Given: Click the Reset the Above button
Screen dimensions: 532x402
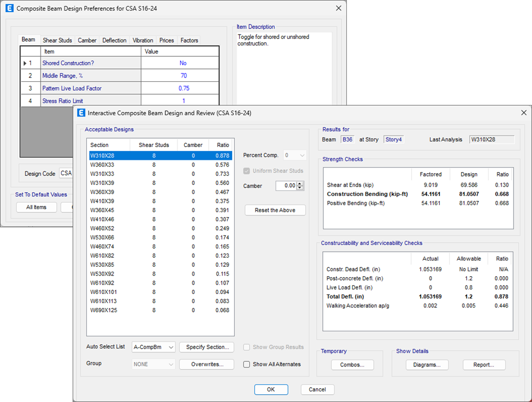Looking at the screenshot, I should click(275, 210).
